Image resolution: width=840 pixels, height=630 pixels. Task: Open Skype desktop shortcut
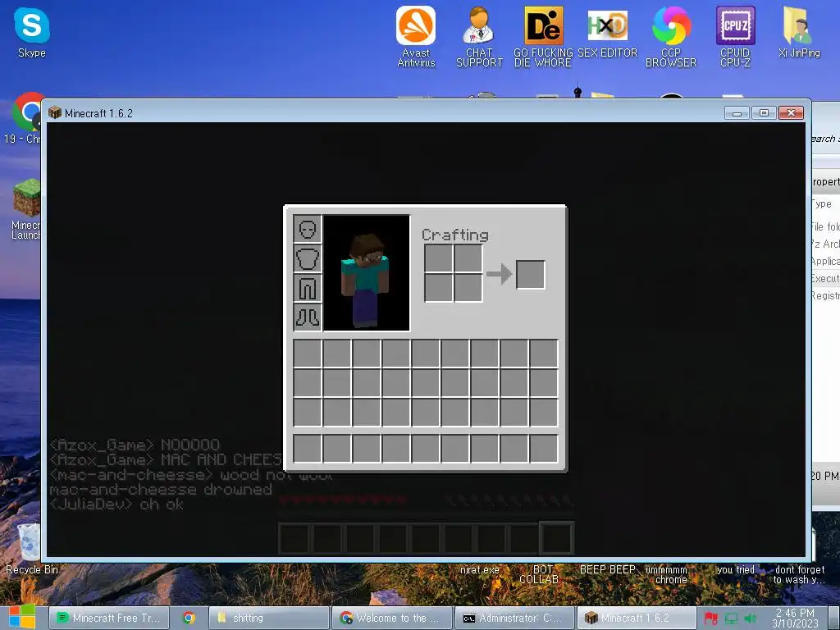click(x=32, y=32)
